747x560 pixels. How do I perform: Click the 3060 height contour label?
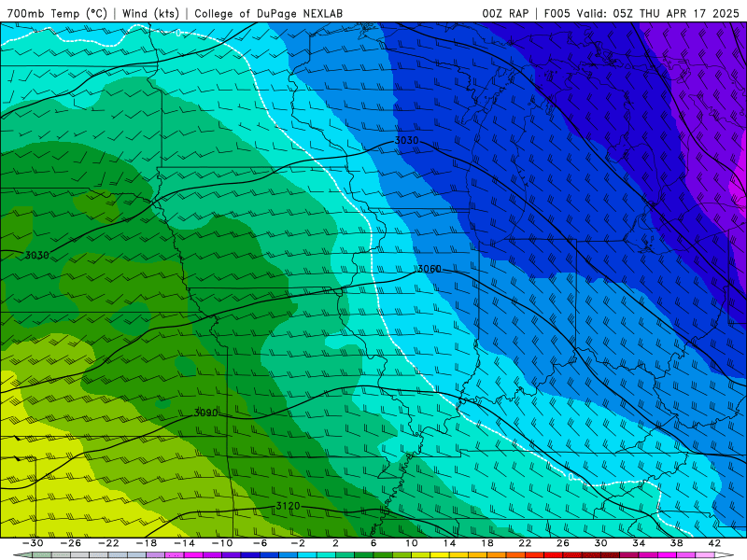430,269
